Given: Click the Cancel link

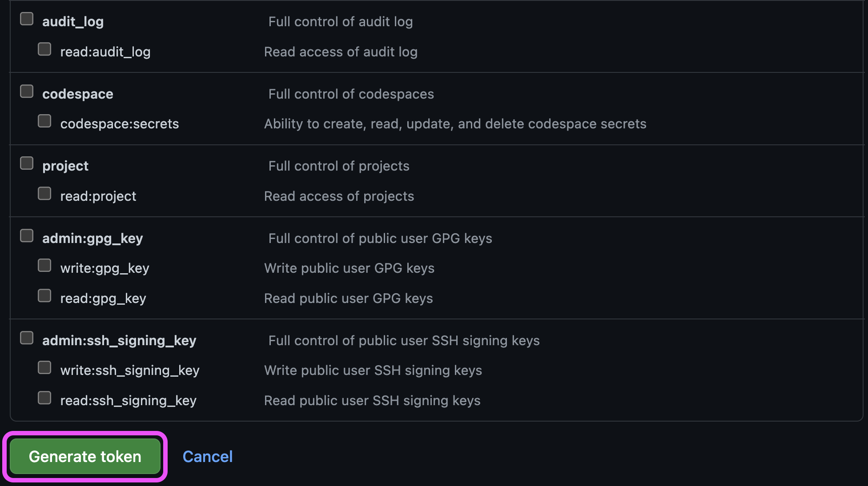Looking at the screenshot, I should pyautogui.click(x=208, y=456).
